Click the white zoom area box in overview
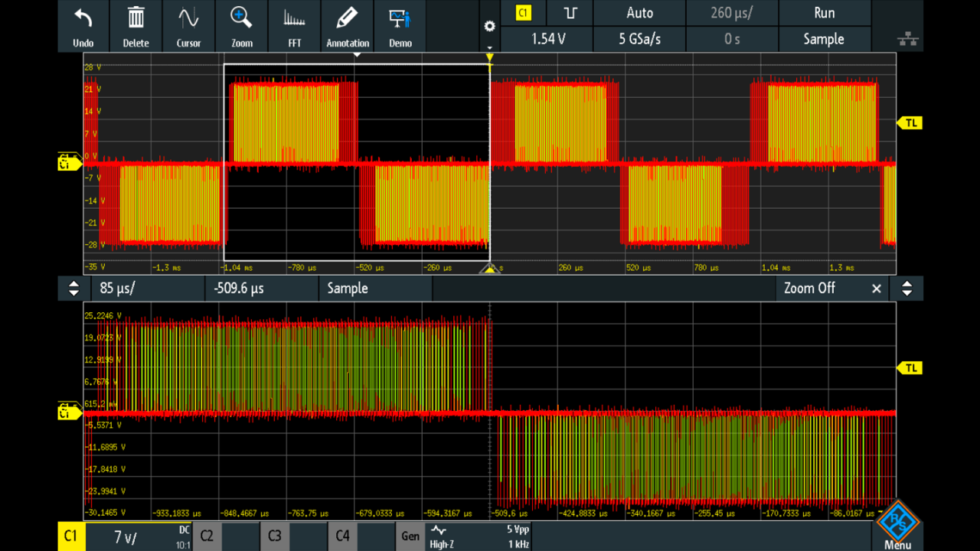This screenshot has width=980, height=551. coord(357,162)
